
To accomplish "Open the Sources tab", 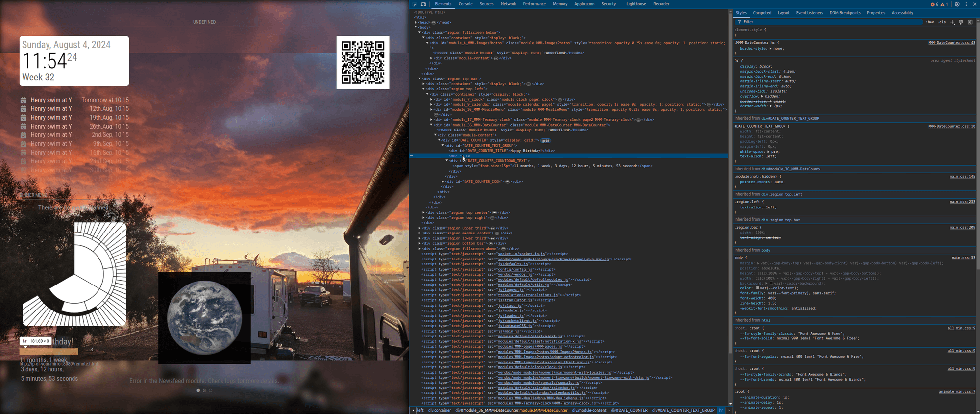I will click(x=487, y=4).
